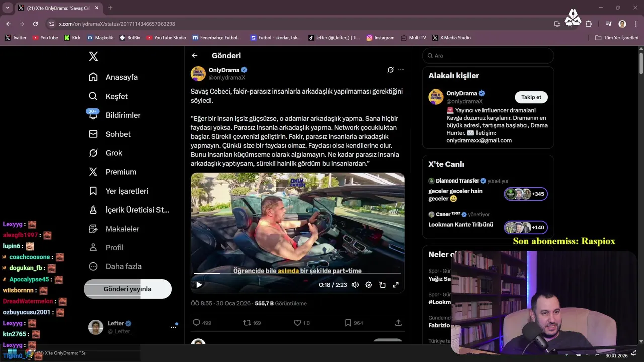Expand Tüm Yer İşaretleri folder

616,38
